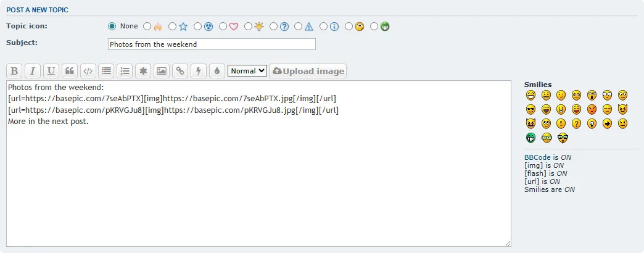The image size is (644, 253).
Task: Click into the Subject field
Action: coord(212,44)
